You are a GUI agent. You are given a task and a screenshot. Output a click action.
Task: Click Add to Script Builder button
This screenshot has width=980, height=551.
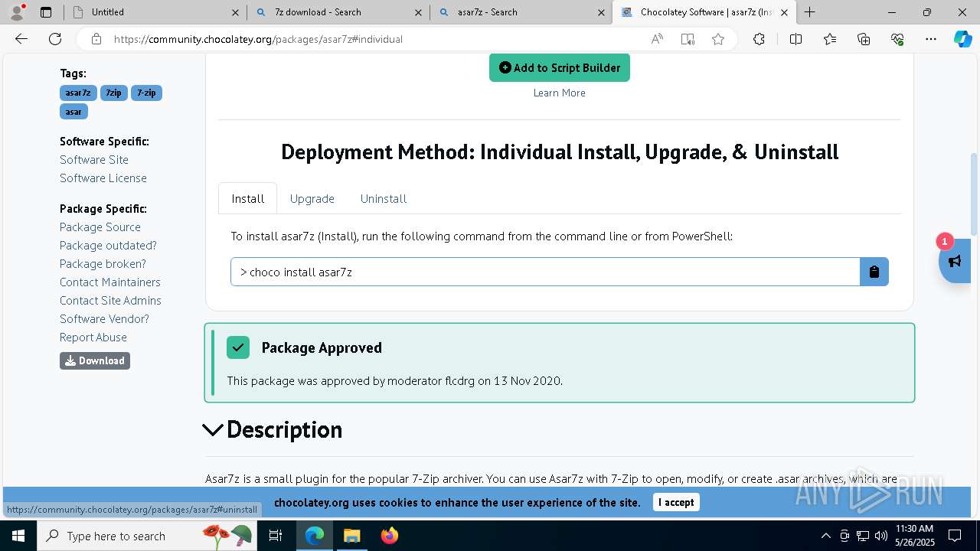[560, 67]
